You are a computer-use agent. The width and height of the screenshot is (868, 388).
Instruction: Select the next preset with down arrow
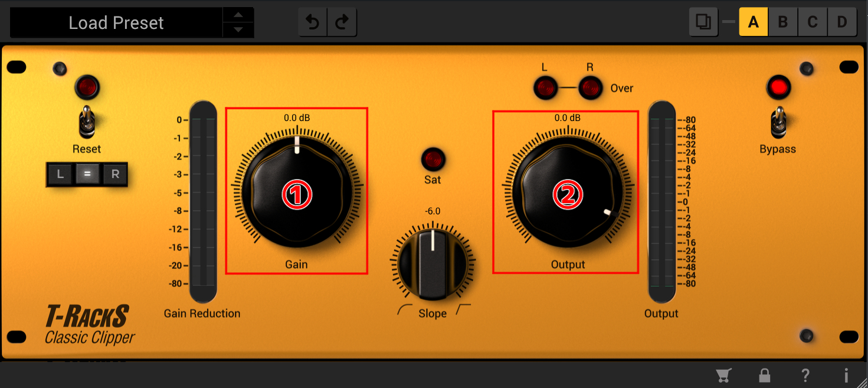tap(238, 30)
